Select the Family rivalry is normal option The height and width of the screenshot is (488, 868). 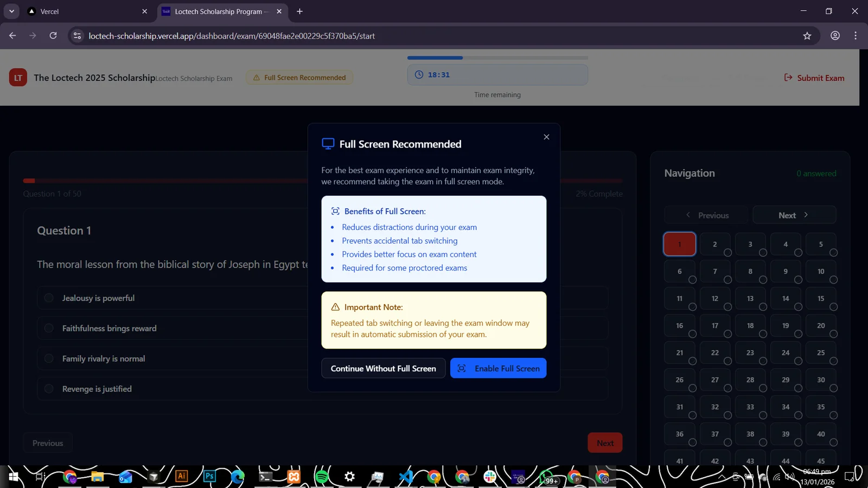pyautogui.click(x=322, y=358)
